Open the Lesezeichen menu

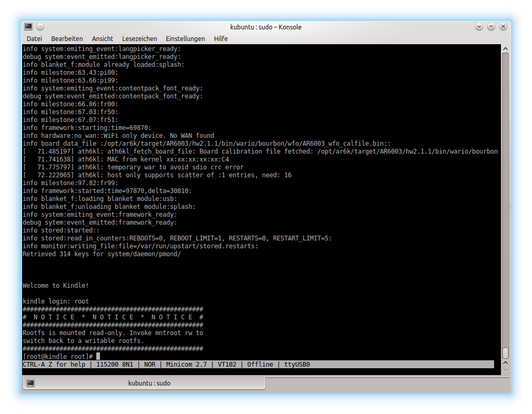pyautogui.click(x=139, y=38)
